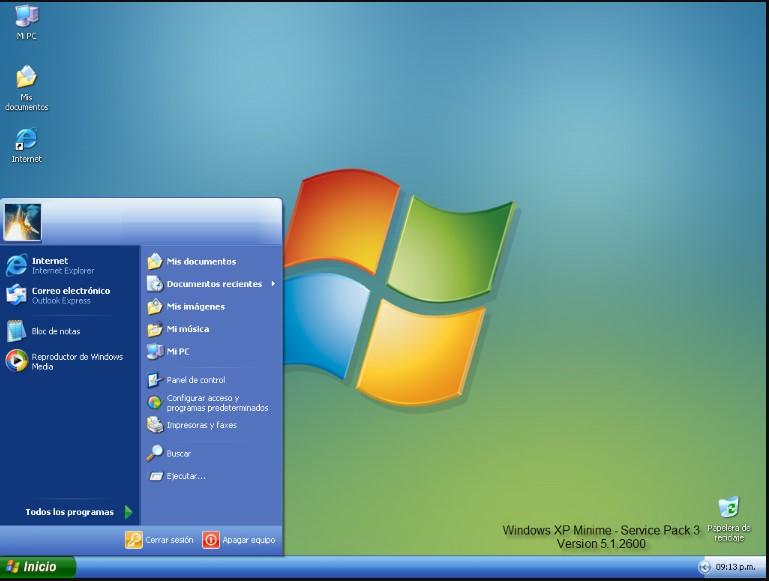Screen dimensions: 769x581
Task: Click the Inicio start button
Action: [37, 567]
